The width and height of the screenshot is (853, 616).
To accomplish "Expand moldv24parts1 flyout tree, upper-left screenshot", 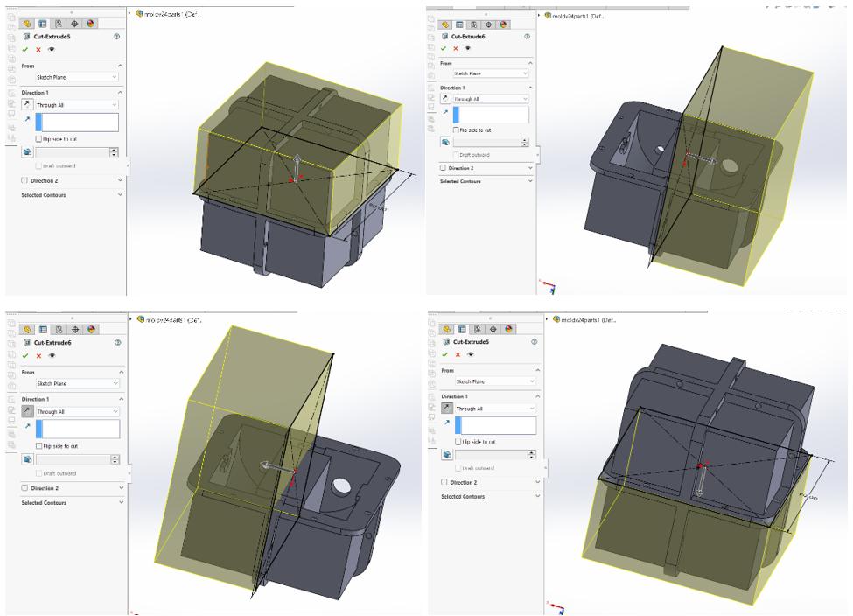I will point(130,14).
